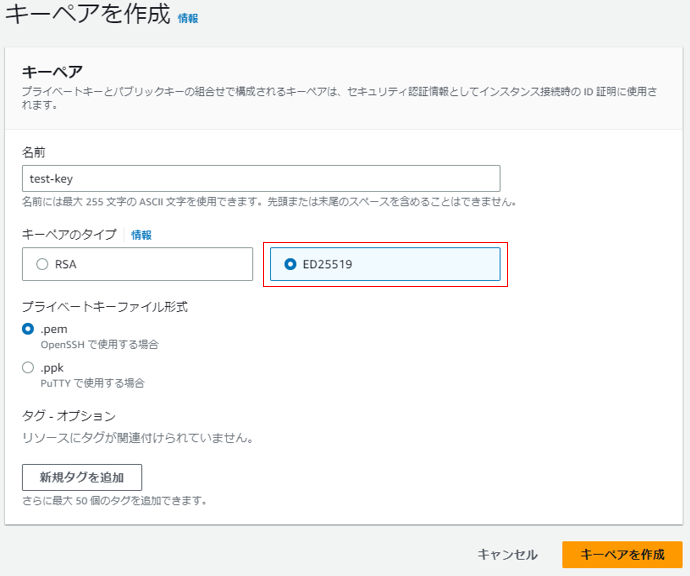Image resolution: width=690 pixels, height=576 pixels.
Task: Click the orange キーペアを作成 button
Action: pyautogui.click(x=622, y=554)
